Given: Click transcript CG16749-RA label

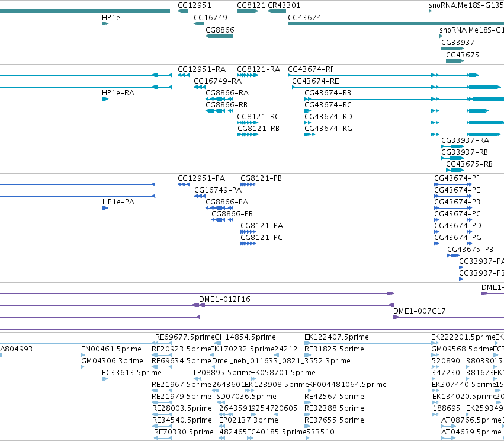Looking at the screenshot, I should click(217, 81).
